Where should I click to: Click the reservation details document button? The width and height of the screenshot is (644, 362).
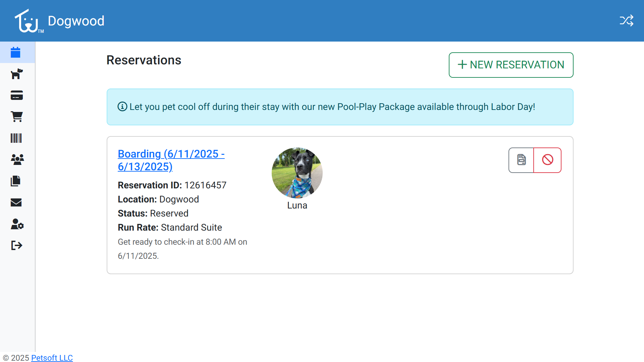pos(521,160)
